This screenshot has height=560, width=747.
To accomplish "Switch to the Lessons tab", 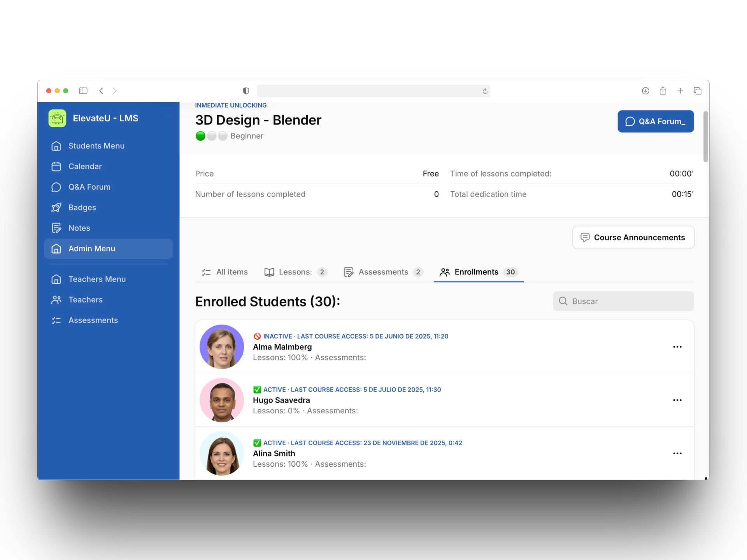I will (x=296, y=272).
